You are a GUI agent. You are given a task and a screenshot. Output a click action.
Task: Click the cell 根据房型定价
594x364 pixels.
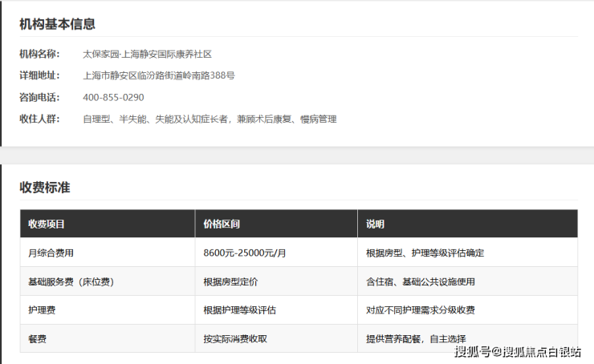pyautogui.click(x=276, y=281)
